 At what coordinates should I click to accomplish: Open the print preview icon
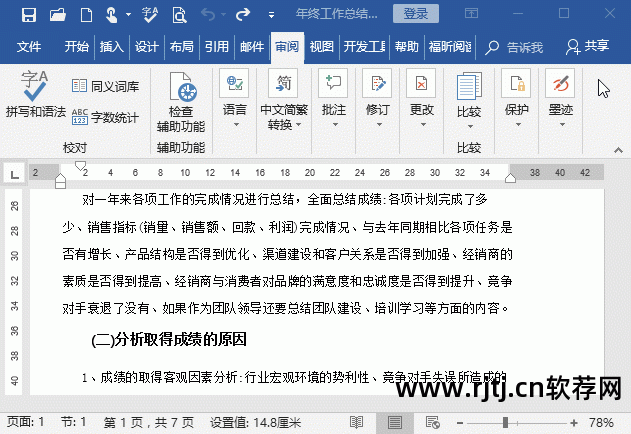click(179, 15)
